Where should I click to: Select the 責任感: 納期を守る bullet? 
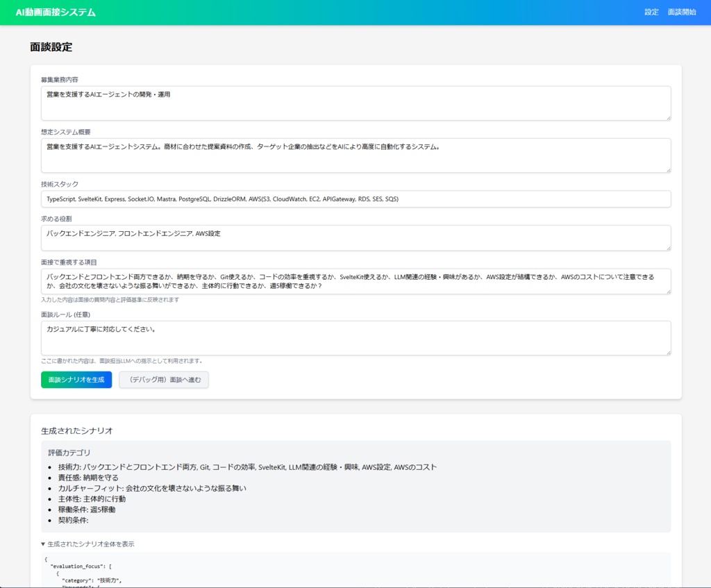(88, 478)
